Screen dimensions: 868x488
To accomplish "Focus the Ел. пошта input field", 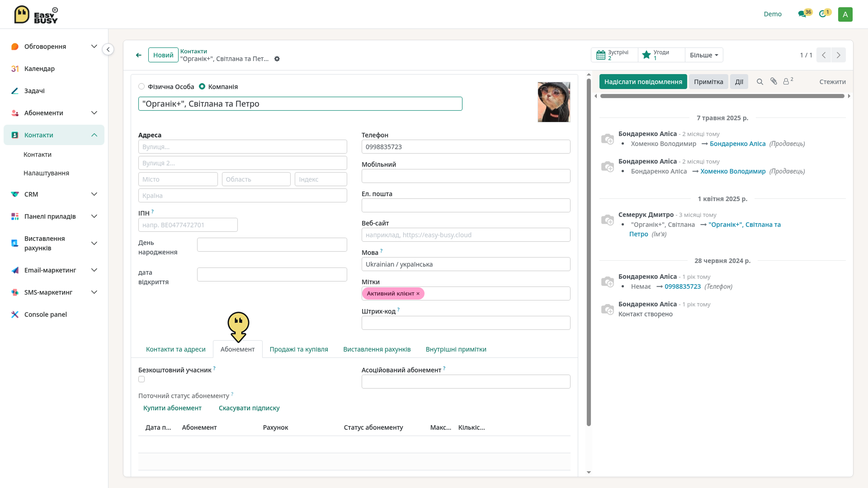I will click(x=466, y=206).
